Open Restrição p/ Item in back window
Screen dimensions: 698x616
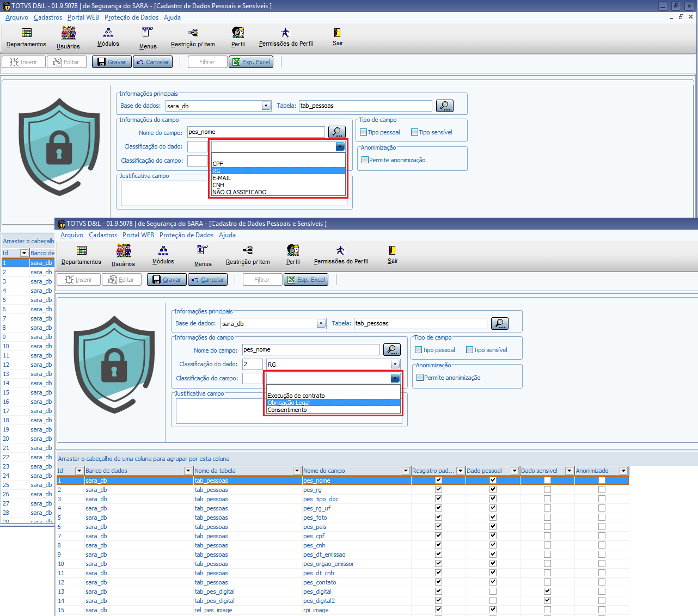click(x=193, y=37)
